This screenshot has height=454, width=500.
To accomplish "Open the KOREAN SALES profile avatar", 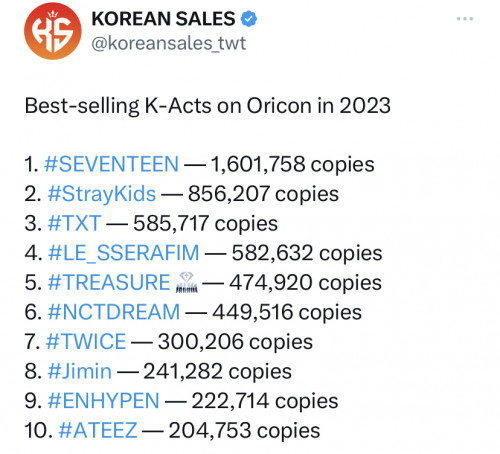I will [53, 31].
